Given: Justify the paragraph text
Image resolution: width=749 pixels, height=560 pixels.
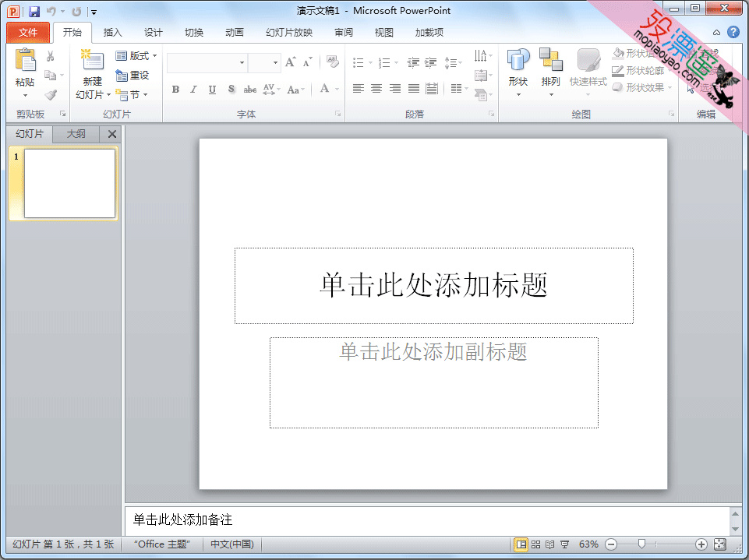Looking at the screenshot, I should tap(414, 88).
